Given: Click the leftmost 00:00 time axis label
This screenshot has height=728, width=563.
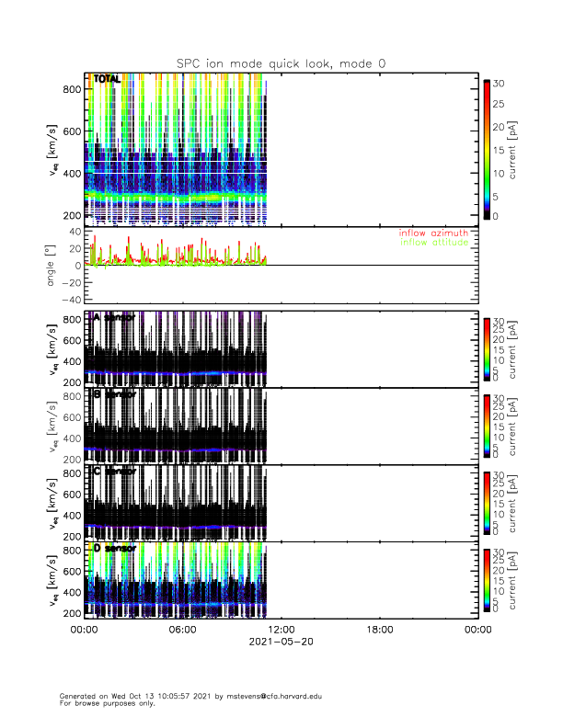Looking at the screenshot, I should [x=84, y=630].
